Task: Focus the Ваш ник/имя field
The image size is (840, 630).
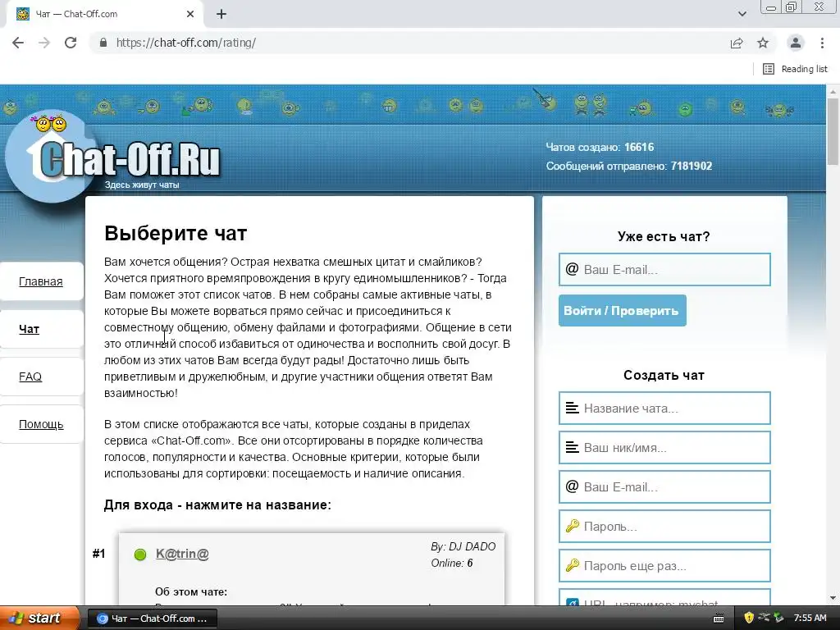Action: (x=664, y=447)
